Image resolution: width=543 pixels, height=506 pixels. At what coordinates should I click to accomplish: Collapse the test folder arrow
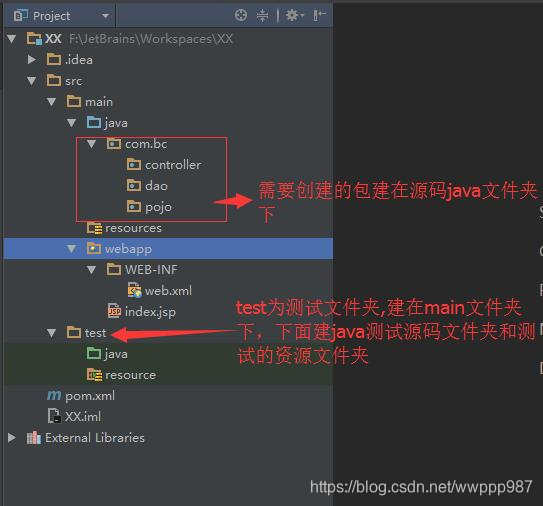point(51,333)
